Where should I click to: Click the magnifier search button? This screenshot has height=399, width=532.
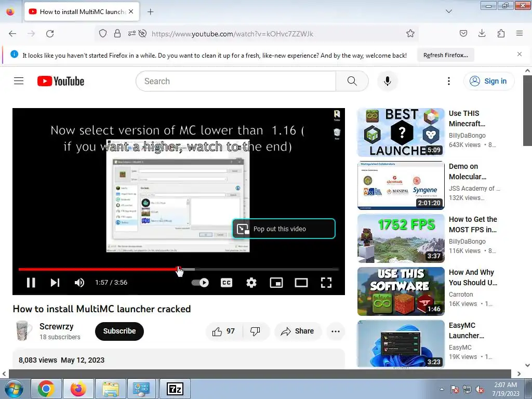tap(352, 81)
